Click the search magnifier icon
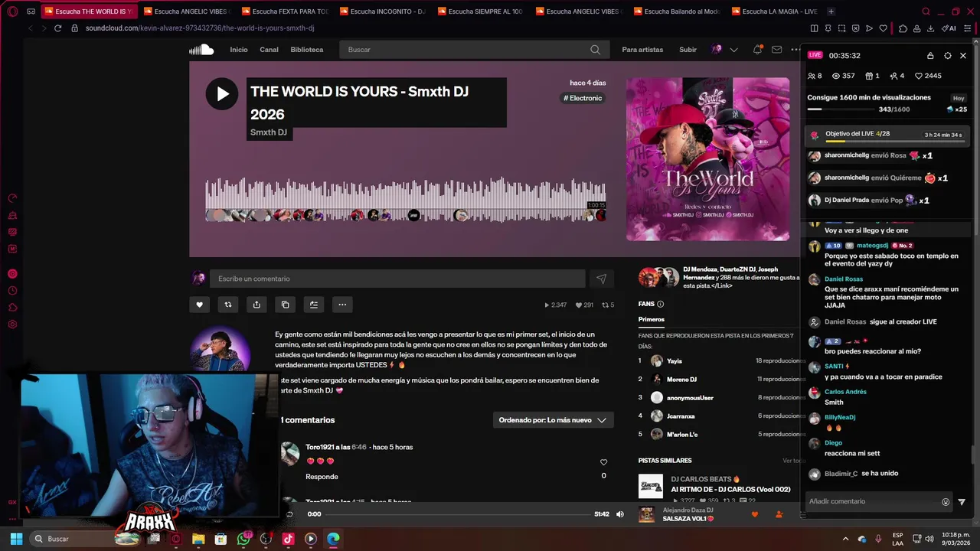Image resolution: width=980 pixels, height=551 pixels. click(595, 50)
